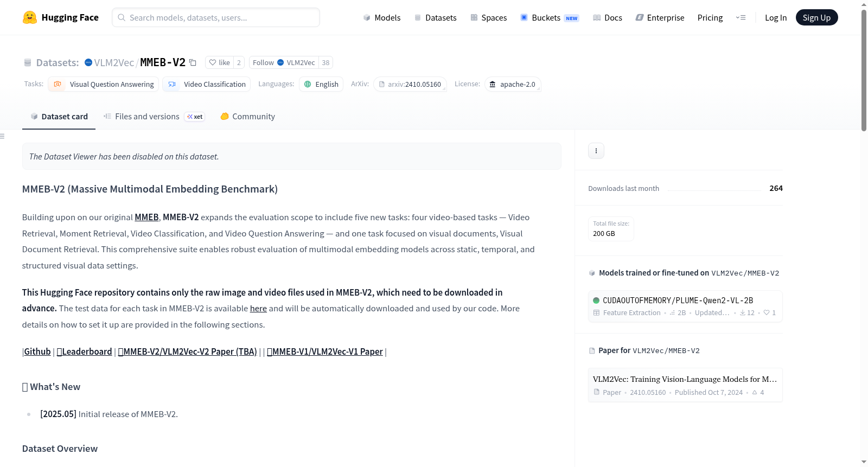
Task: Click the English language tag
Action: tap(321, 84)
